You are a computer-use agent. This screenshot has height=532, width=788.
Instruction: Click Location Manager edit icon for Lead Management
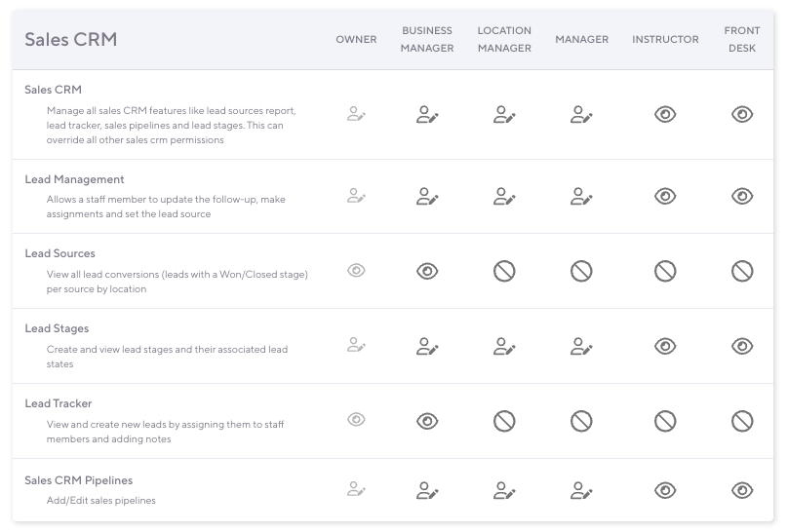click(x=504, y=197)
